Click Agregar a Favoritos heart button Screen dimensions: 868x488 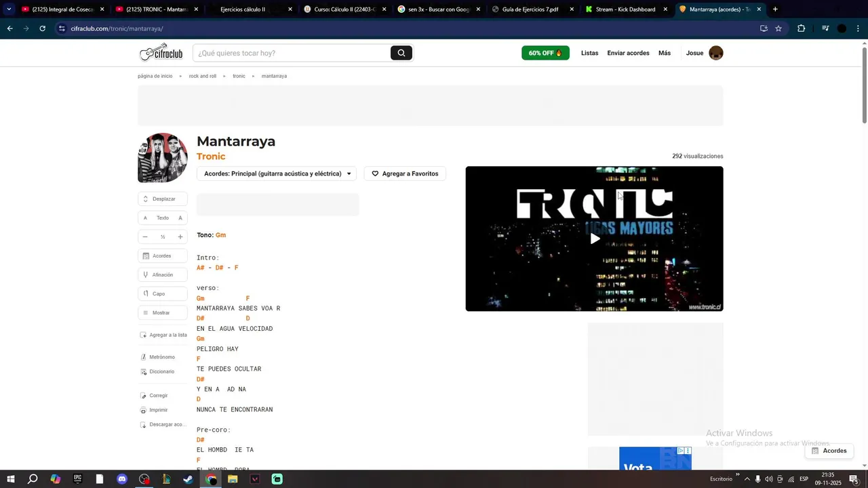pos(405,174)
